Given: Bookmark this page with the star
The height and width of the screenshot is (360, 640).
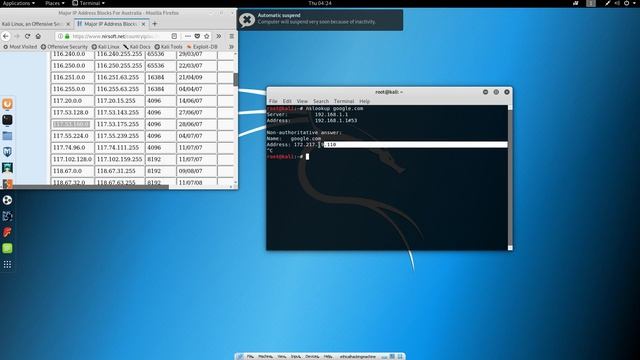Looking at the screenshot, I should pyautogui.click(x=207, y=36).
